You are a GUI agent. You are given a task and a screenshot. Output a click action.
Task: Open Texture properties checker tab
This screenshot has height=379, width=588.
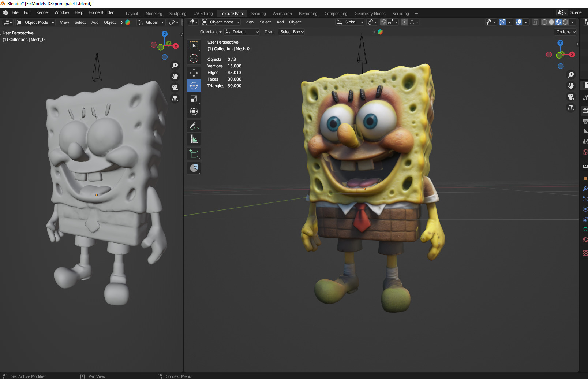pos(585,253)
